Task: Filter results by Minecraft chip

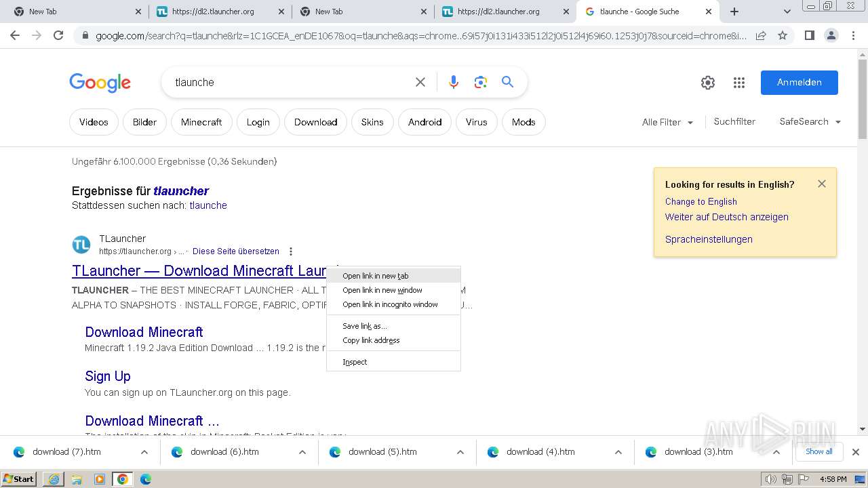Action: pos(201,122)
